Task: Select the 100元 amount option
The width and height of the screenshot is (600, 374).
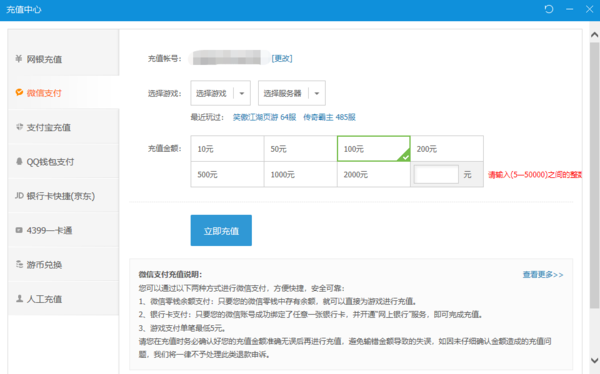Action: (x=373, y=149)
